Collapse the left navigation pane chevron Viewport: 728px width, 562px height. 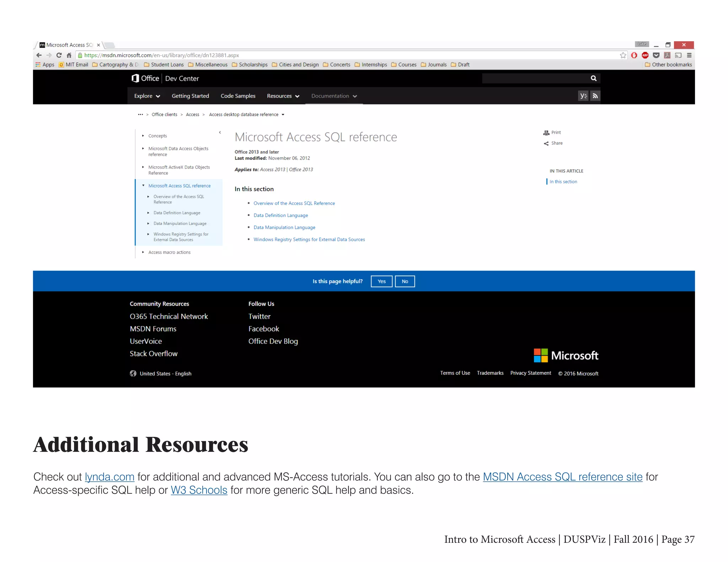[220, 133]
